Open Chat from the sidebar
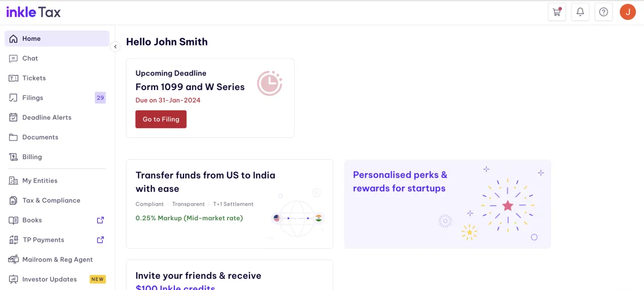The height and width of the screenshot is (290, 644). (x=30, y=58)
